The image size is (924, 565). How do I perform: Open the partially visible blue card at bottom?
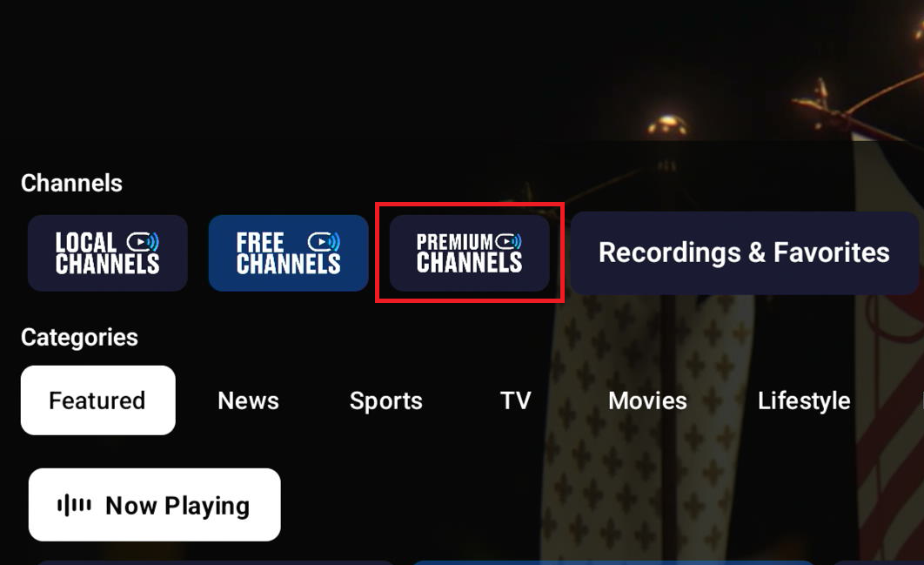click(613, 562)
